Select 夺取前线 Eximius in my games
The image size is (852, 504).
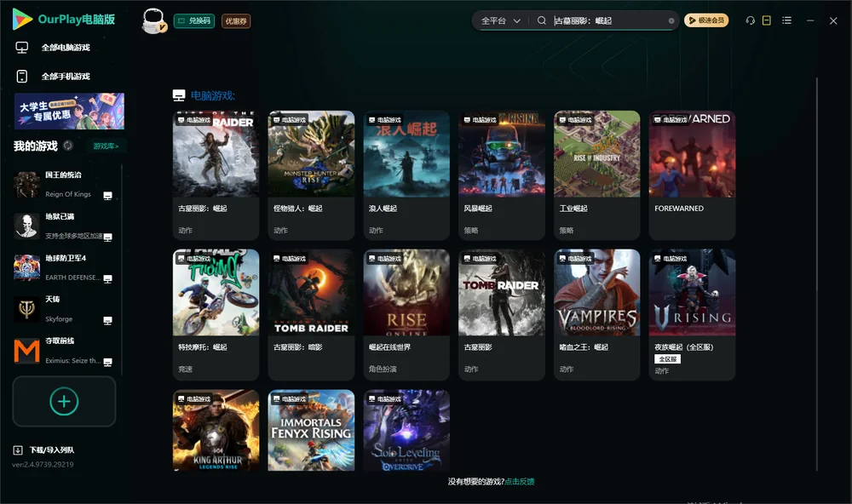(x=64, y=351)
